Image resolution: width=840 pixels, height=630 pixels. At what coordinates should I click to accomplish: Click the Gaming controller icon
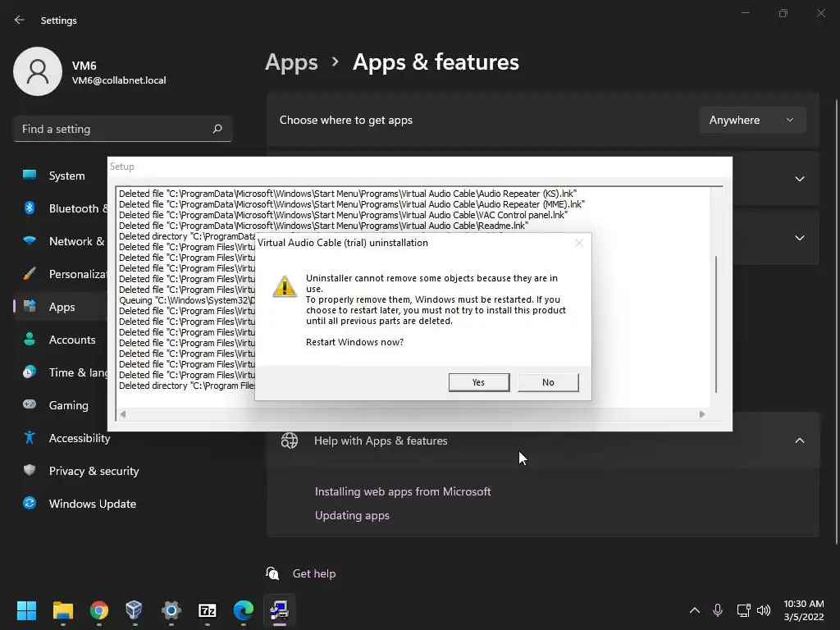pos(30,404)
